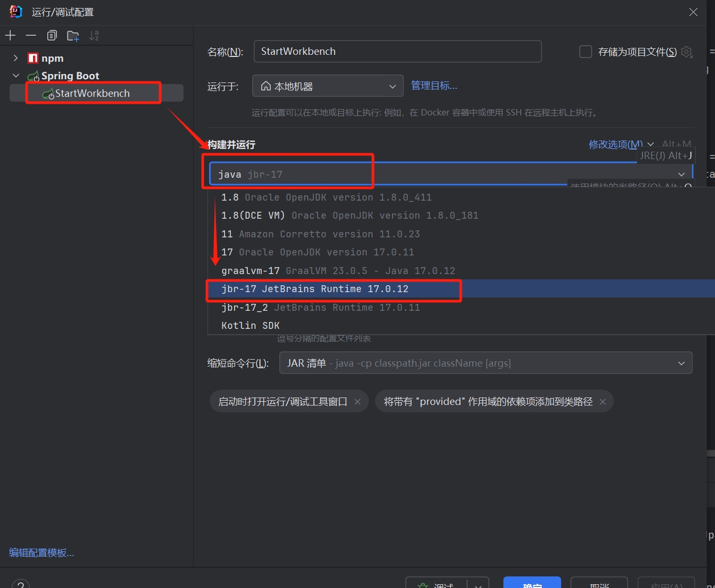Image resolution: width=715 pixels, height=588 pixels.
Task: Open the 缩短命令行 JAR 清单 dropdown
Action: click(486, 363)
